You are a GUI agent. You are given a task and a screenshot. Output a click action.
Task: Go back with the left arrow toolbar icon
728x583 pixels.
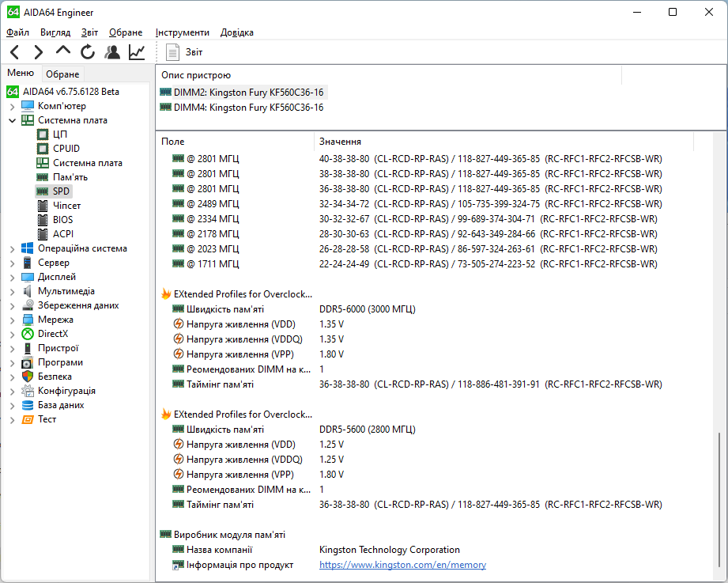click(x=15, y=52)
